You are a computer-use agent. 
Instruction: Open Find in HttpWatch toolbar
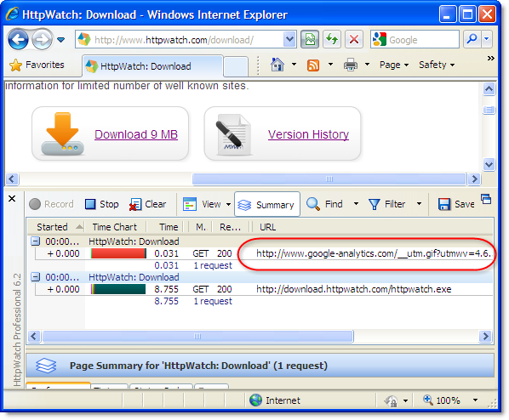click(324, 204)
